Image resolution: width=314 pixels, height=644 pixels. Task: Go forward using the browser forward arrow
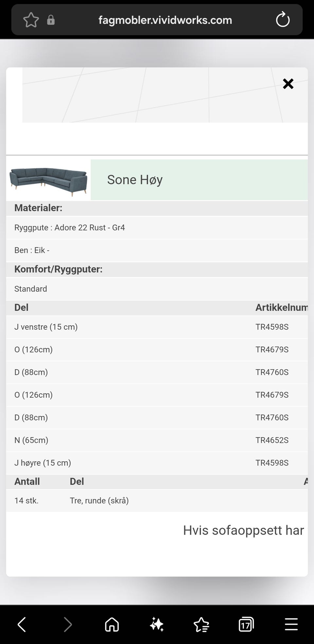(x=67, y=624)
